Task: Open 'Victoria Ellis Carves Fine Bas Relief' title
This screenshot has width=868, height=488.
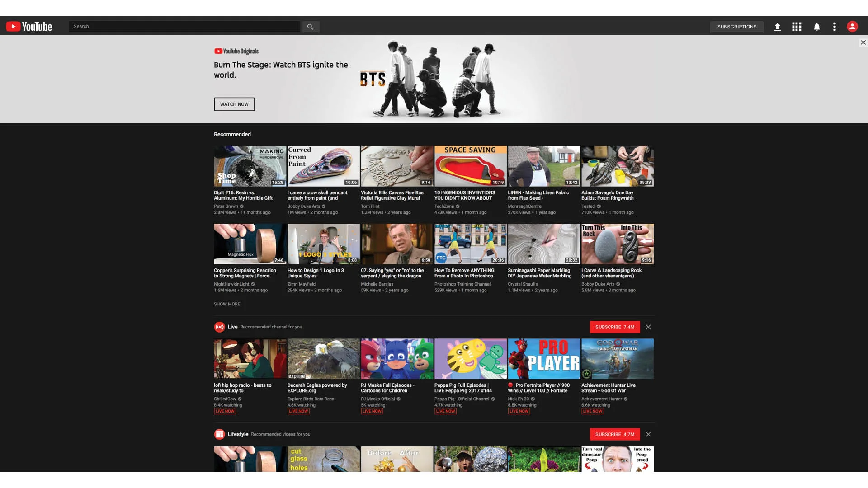Action: [392, 195]
